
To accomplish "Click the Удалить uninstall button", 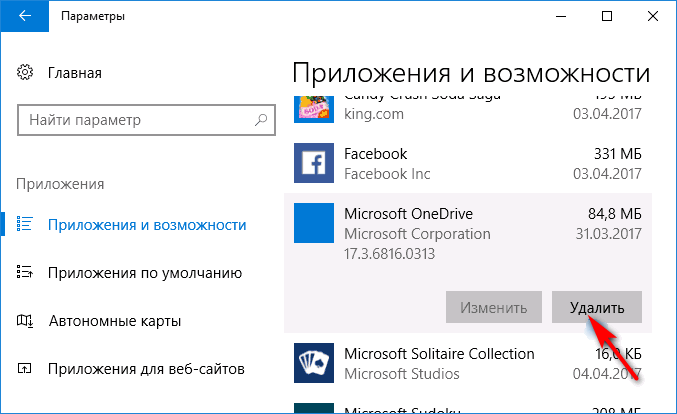I will coord(597,307).
